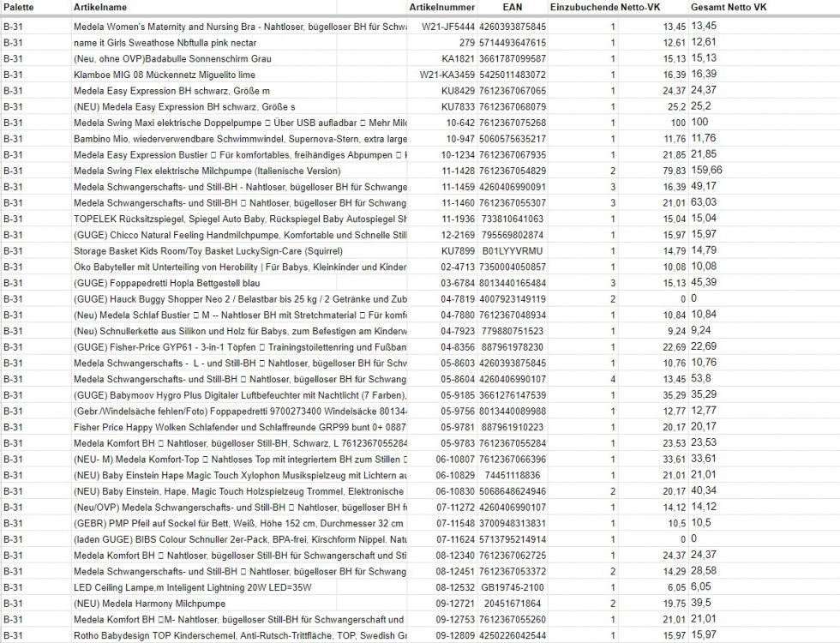Screen dimensions: 840x643
Task: Select EAN GB19745-2100
Action: pyautogui.click(x=513, y=588)
